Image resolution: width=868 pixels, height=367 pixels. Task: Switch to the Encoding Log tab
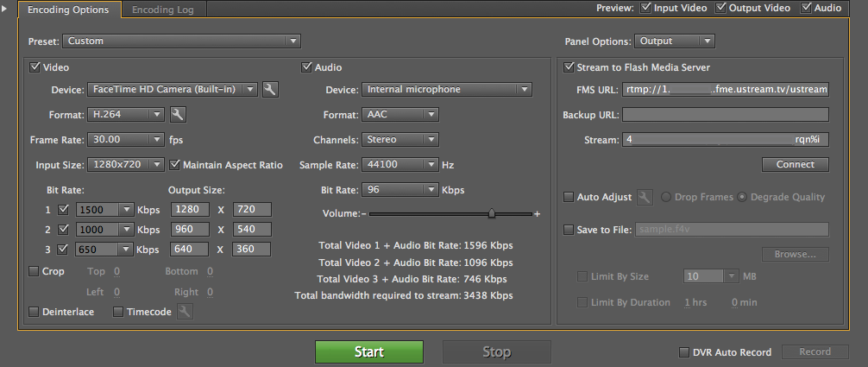162,9
